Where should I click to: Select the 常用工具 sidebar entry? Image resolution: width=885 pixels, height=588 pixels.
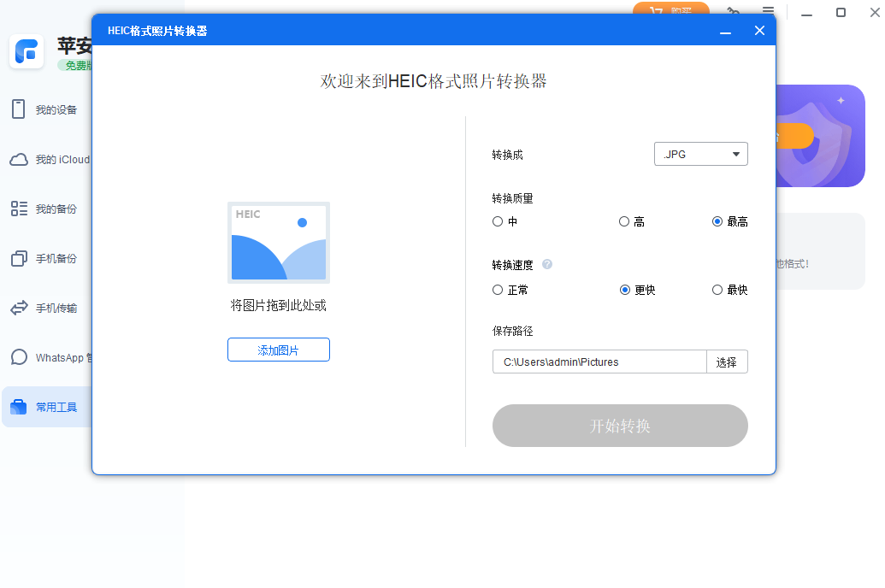coord(47,407)
